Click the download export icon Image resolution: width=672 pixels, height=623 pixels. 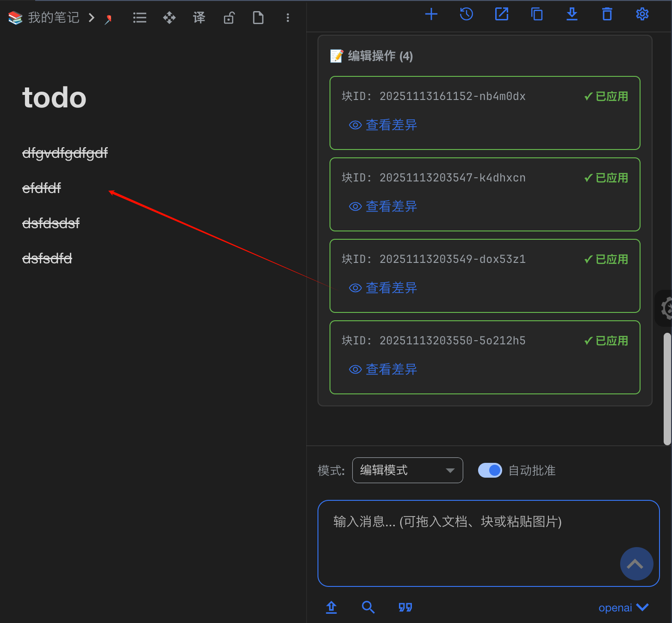click(572, 14)
